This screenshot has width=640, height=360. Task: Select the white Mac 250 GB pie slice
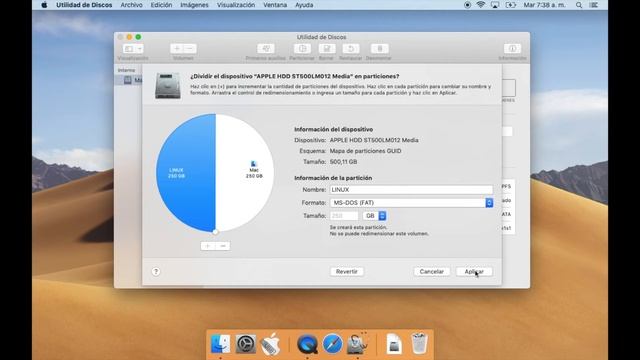[x=245, y=173]
